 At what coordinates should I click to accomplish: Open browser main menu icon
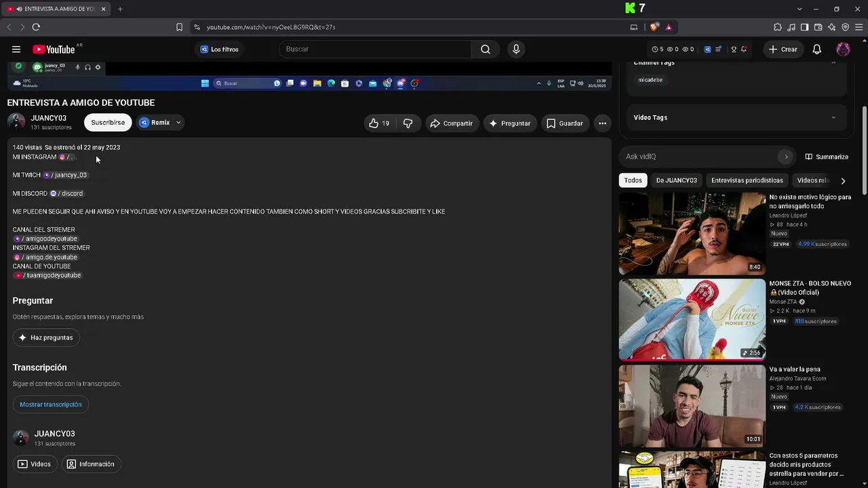click(859, 27)
